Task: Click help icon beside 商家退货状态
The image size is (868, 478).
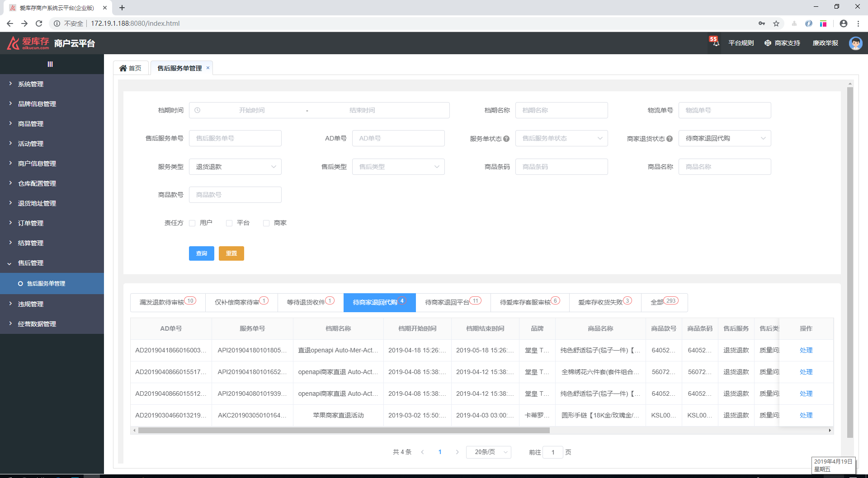Action: tap(670, 139)
